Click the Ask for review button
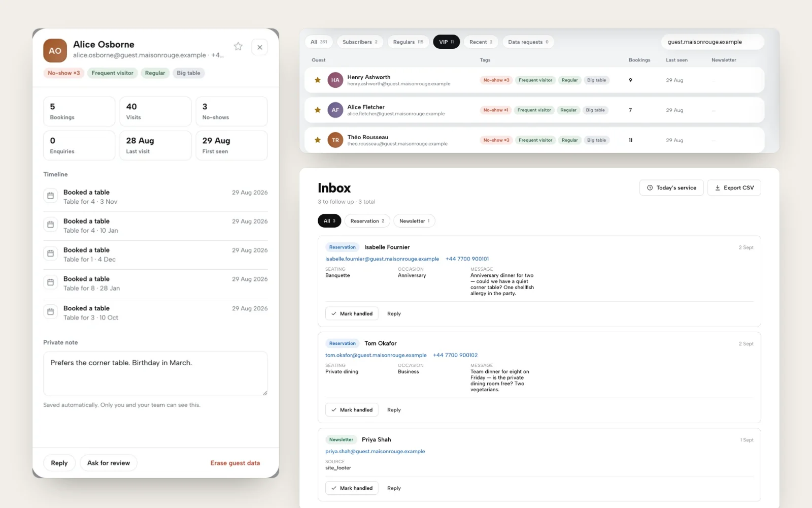This screenshot has width=812, height=508. tap(109, 463)
